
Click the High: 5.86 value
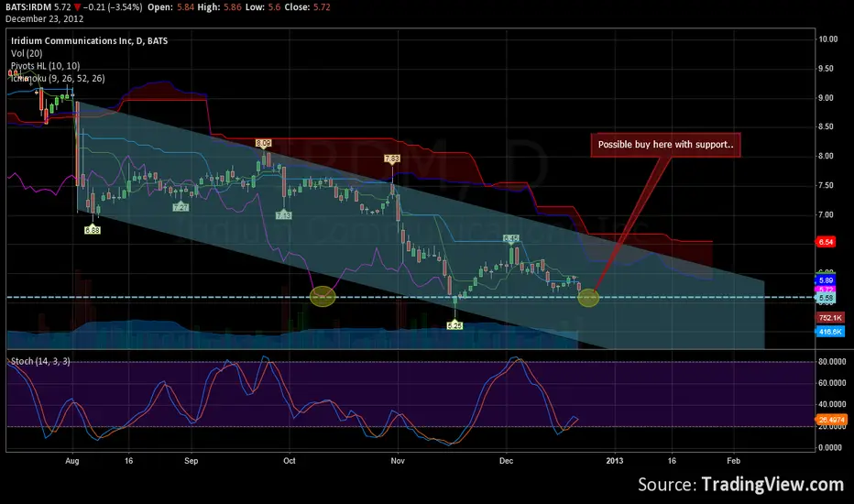coord(219,7)
